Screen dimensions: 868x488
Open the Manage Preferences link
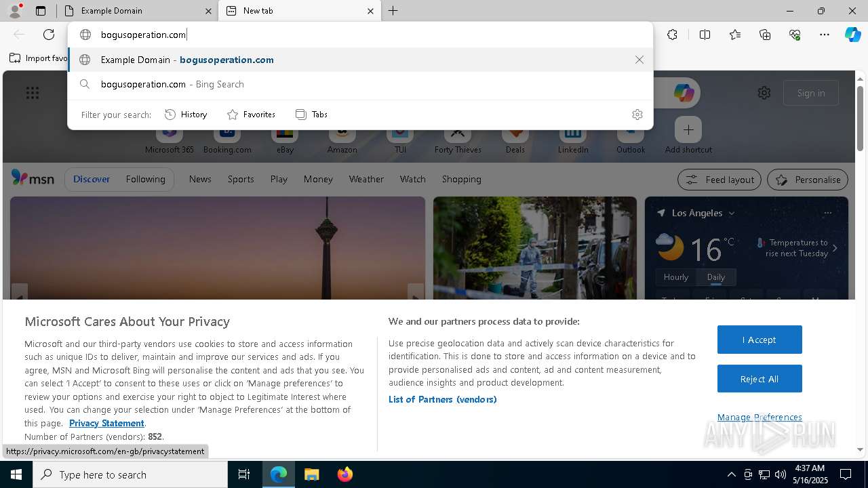[x=759, y=417]
